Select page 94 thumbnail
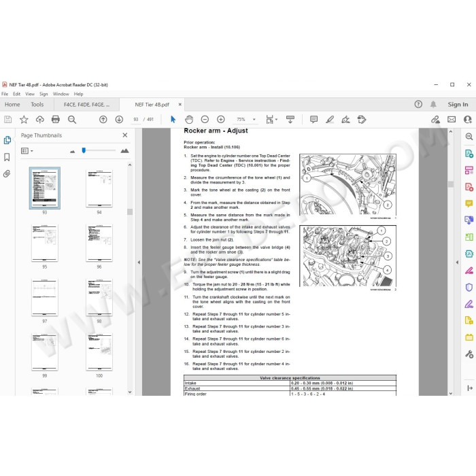Image resolution: width=476 pixels, height=476 pixels. pyautogui.click(x=99, y=188)
